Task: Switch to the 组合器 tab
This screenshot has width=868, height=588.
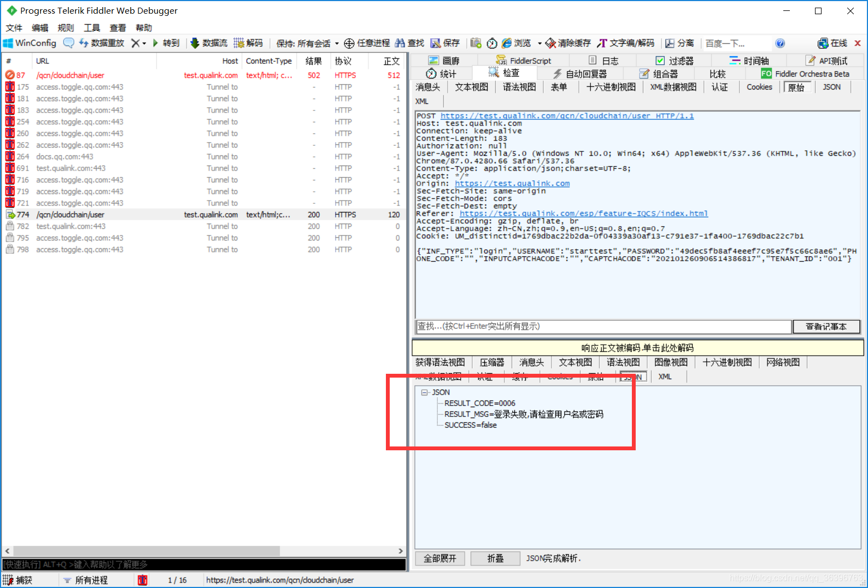Action: coord(659,74)
